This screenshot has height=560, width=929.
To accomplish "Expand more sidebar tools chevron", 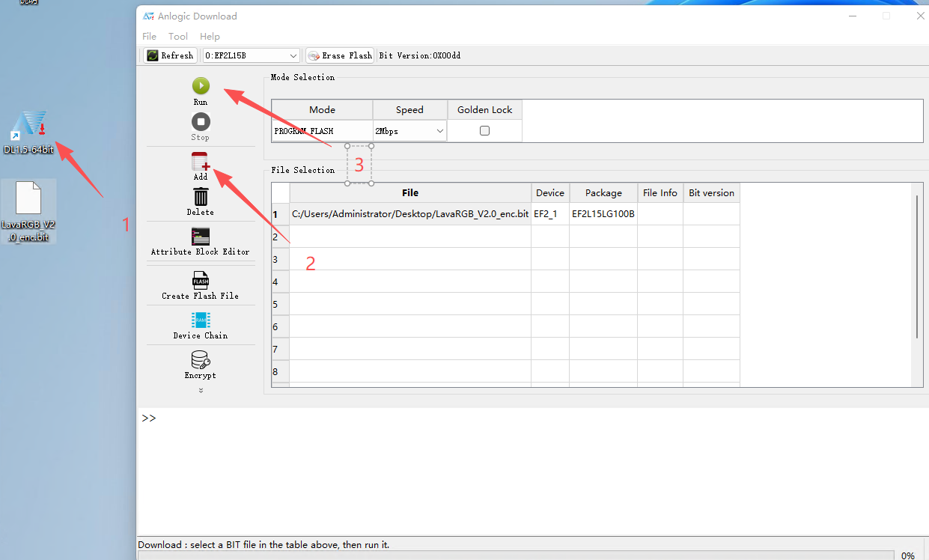I will (x=201, y=390).
